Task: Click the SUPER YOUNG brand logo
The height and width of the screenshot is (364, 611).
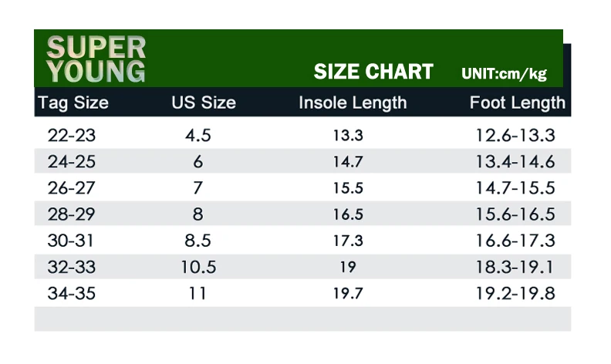Action: point(96,59)
